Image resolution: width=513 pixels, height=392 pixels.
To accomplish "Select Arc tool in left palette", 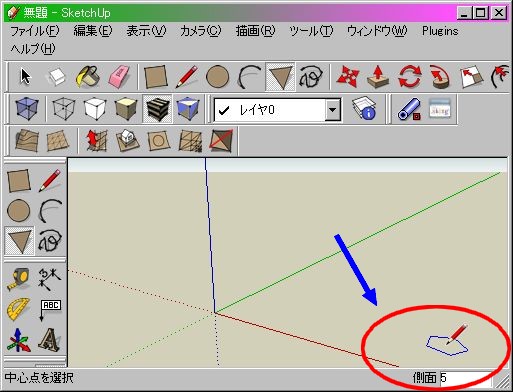I will (50, 211).
